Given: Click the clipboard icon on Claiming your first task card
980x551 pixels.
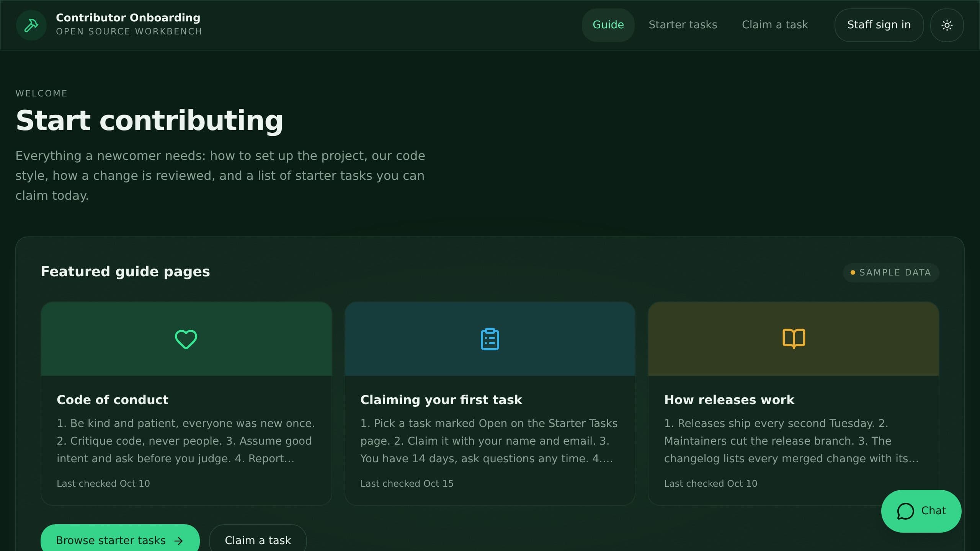Looking at the screenshot, I should coord(490,339).
